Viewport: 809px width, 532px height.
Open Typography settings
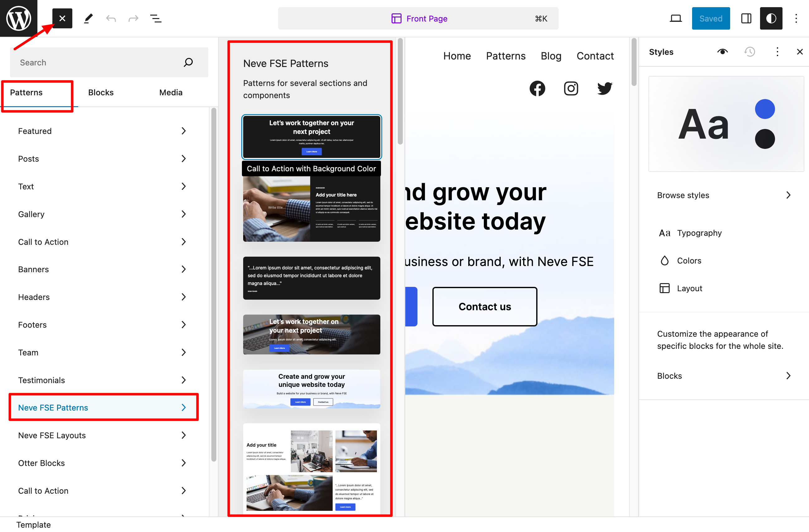[x=724, y=233]
